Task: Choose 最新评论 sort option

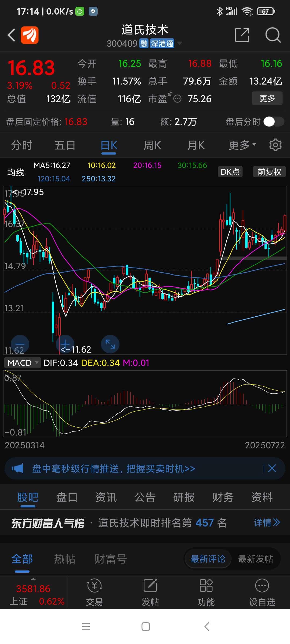Action: coord(208,559)
